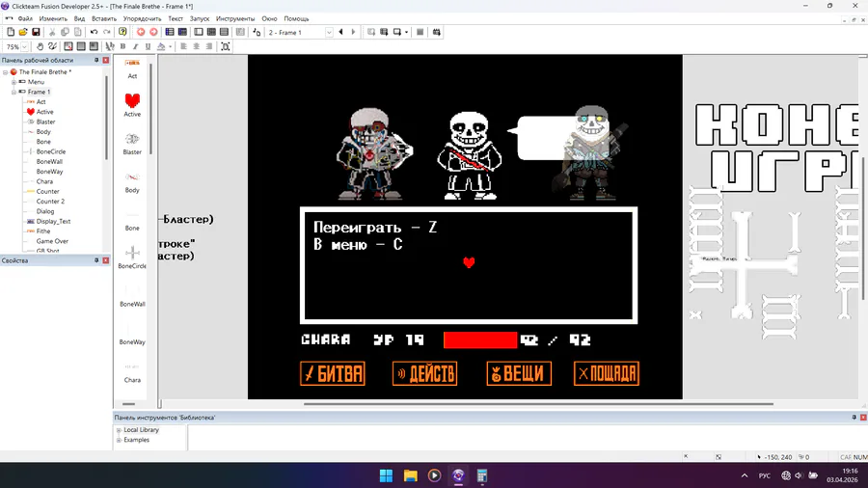
Task: Click the text color fill icon
Action: point(161,46)
